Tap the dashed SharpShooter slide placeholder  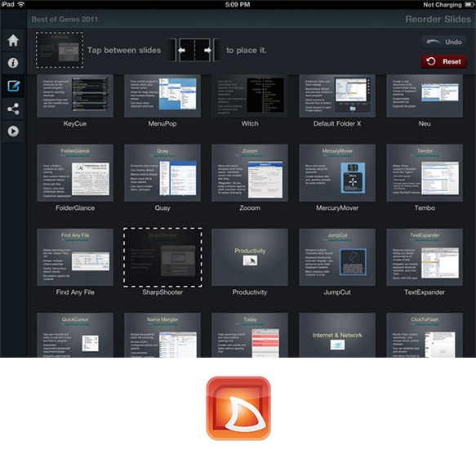click(x=162, y=257)
